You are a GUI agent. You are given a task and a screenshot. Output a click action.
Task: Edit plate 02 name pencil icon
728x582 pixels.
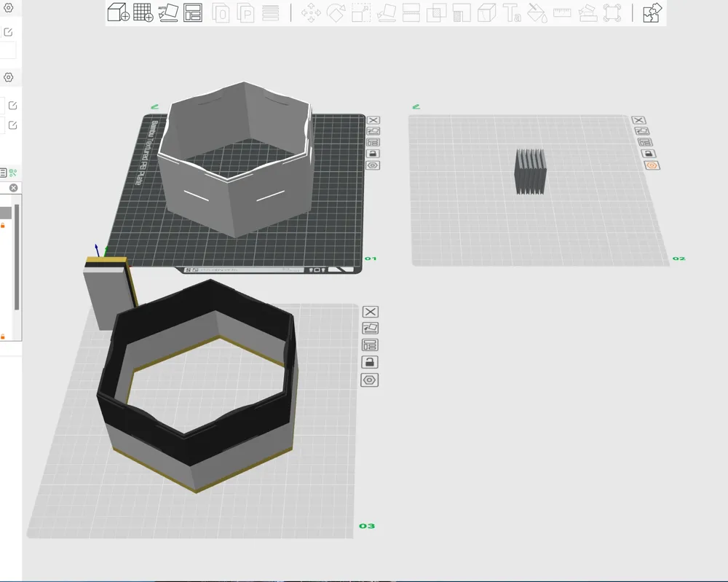click(x=416, y=107)
